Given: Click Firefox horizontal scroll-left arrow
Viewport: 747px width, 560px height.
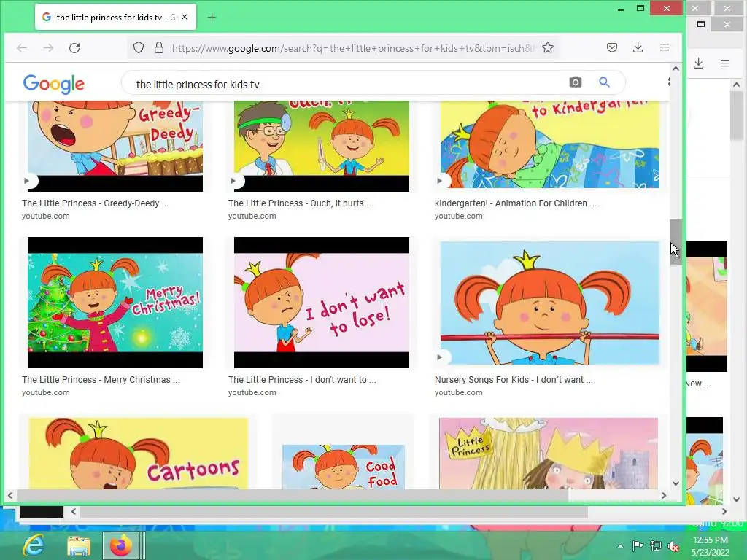Looking at the screenshot, I should pos(10,496).
